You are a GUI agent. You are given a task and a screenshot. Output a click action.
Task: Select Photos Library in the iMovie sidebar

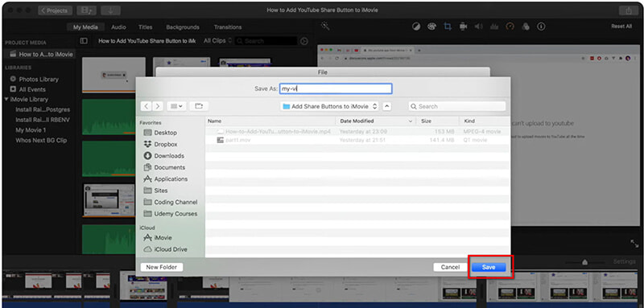[x=34, y=79]
